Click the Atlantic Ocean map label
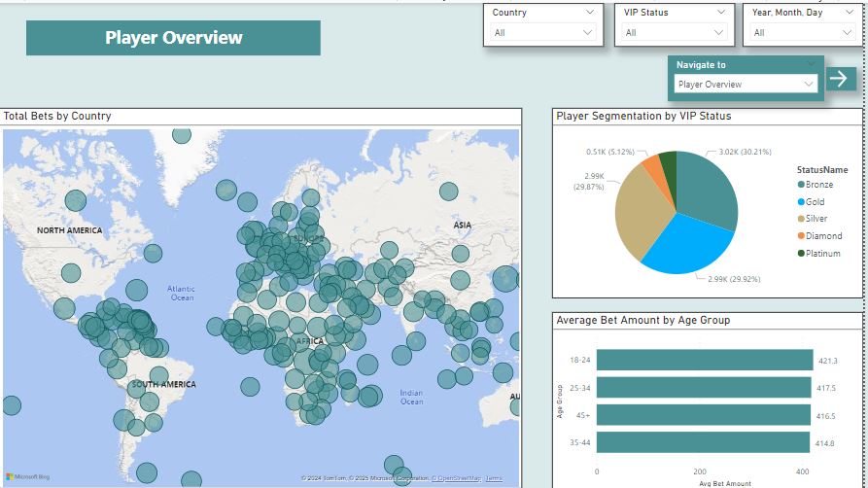 pyautogui.click(x=181, y=293)
